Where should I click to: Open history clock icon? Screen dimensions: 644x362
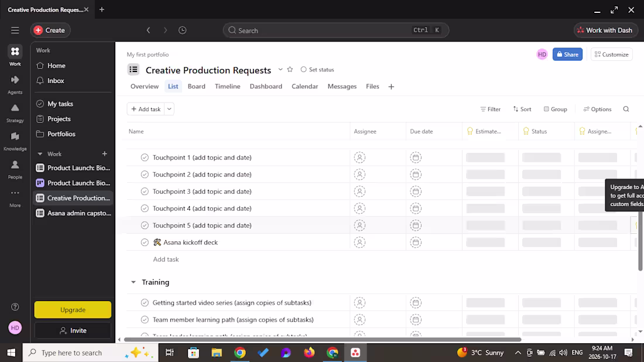182,30
